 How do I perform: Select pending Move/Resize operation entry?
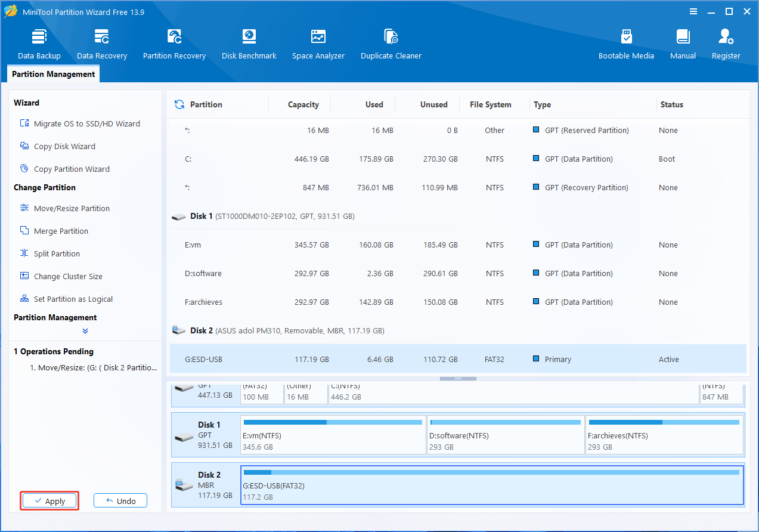(x=94, y=368)
